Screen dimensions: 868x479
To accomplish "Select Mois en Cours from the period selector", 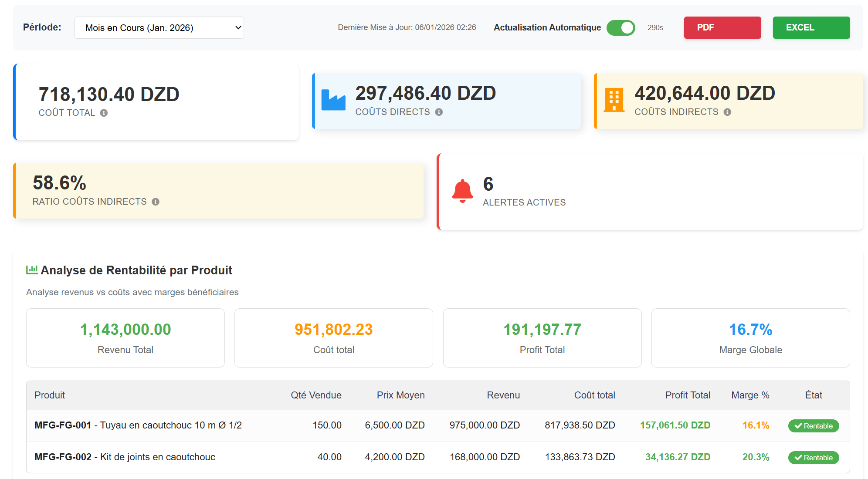I will (x=159, y=27).
